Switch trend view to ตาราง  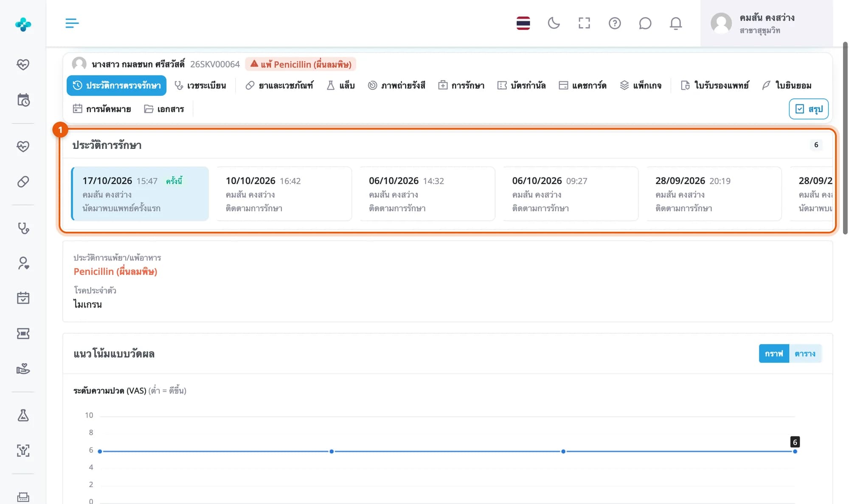pyautogui.click(x=805, y=353)
